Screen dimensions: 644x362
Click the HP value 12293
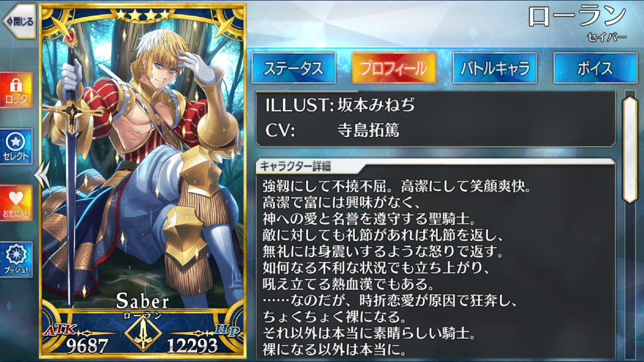(x=192, y=345)
